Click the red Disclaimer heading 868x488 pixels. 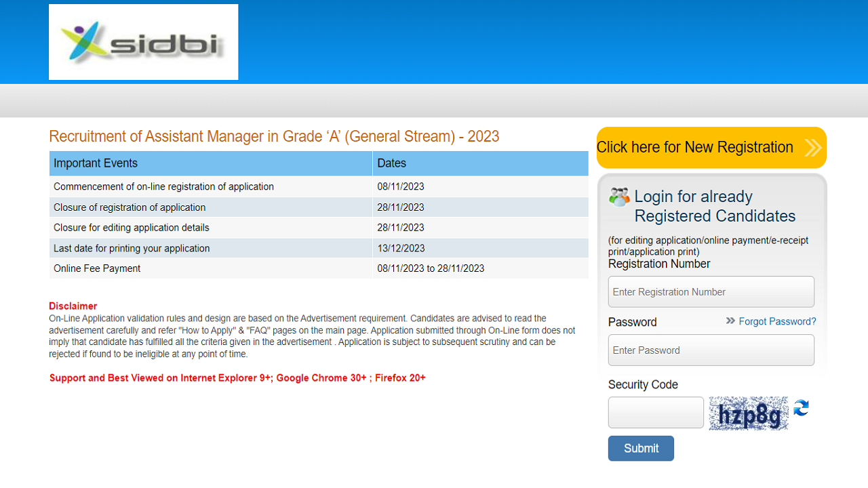coord(73,306)
